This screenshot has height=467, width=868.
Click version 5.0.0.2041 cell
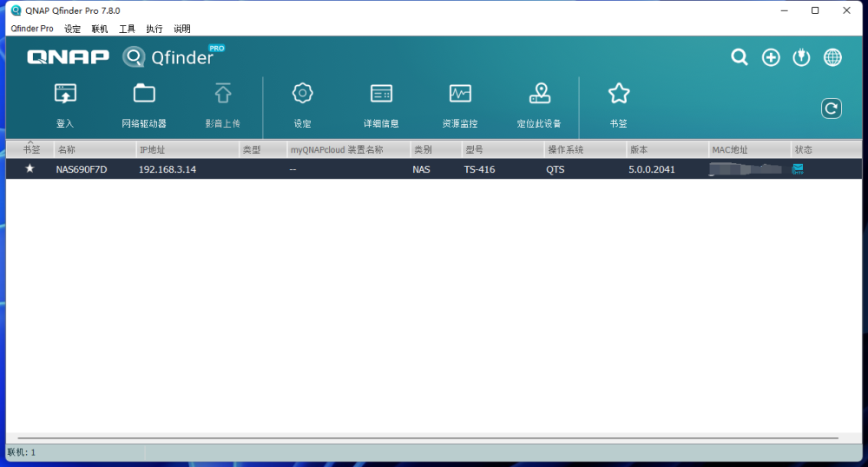pyautogui.click(x=652, y=169)
